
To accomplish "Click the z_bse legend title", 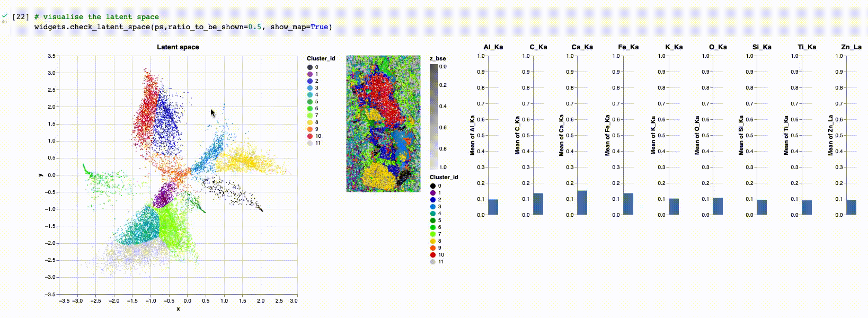I will [x=438, y=59].
